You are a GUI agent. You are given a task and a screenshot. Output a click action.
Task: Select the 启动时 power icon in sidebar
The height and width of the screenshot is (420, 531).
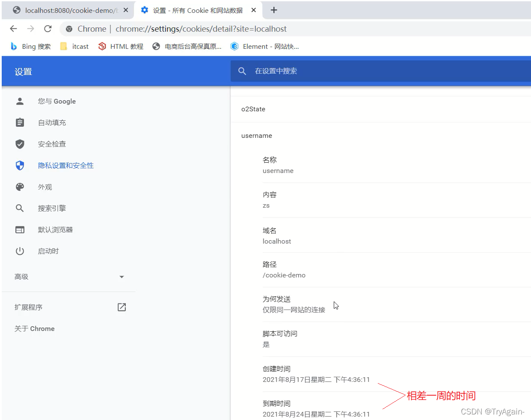pos(20,251)
